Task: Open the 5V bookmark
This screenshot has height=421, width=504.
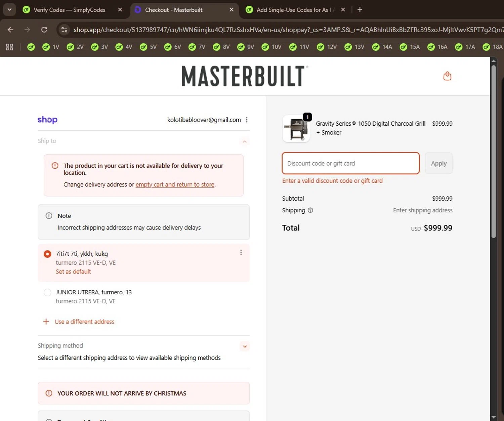Action: [x=148, y=47]
